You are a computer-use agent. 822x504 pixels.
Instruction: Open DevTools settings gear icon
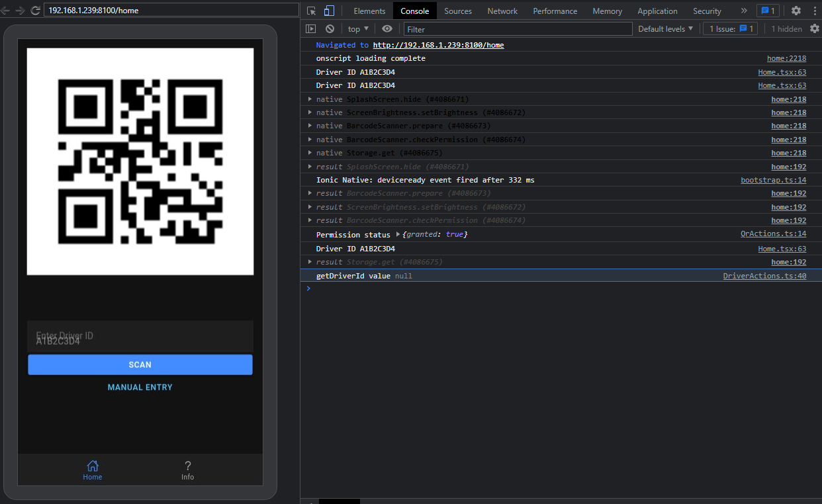click(796, 11)
